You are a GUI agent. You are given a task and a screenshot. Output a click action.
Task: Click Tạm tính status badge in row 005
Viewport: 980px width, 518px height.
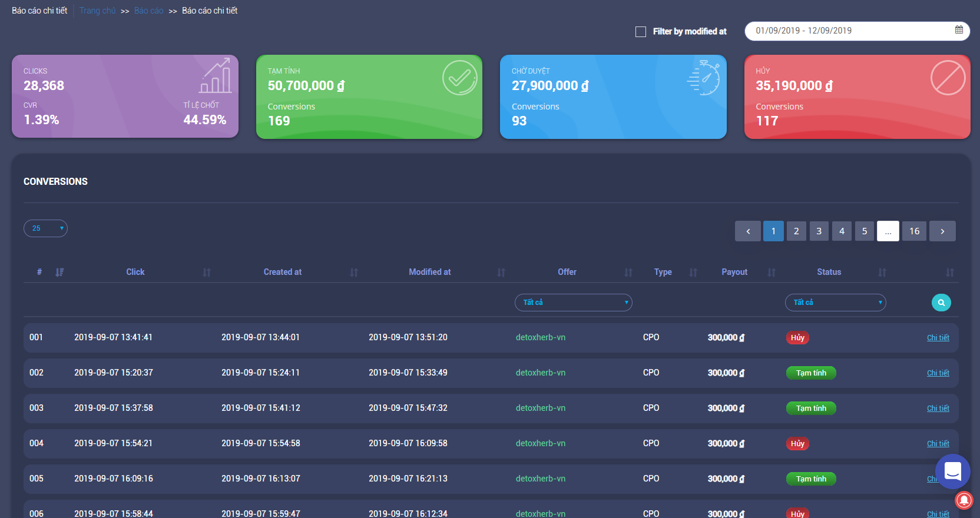(811, 479)
